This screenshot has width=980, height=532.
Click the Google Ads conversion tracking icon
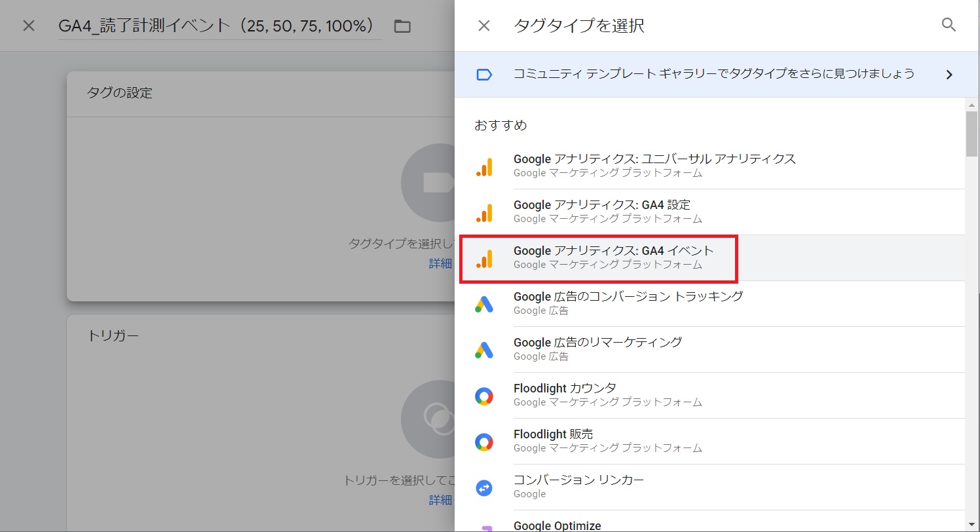click(483, 304)
